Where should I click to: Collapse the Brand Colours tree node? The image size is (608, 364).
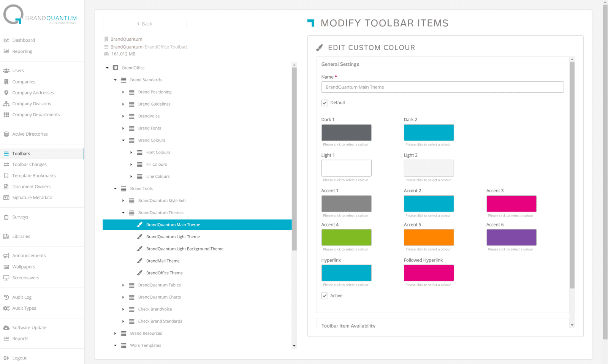(123, 140)
